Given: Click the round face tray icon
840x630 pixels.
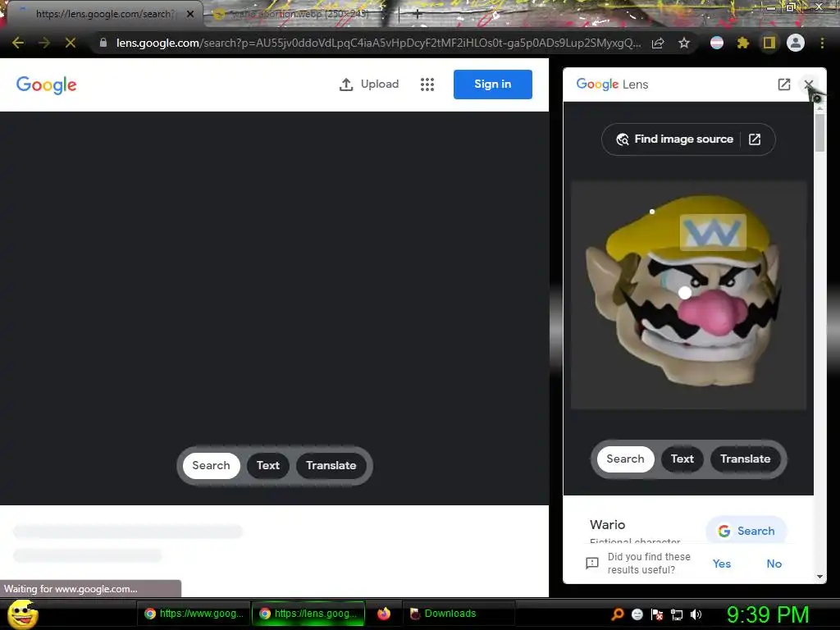Looking at the screenshot, I should coord(637,614).
